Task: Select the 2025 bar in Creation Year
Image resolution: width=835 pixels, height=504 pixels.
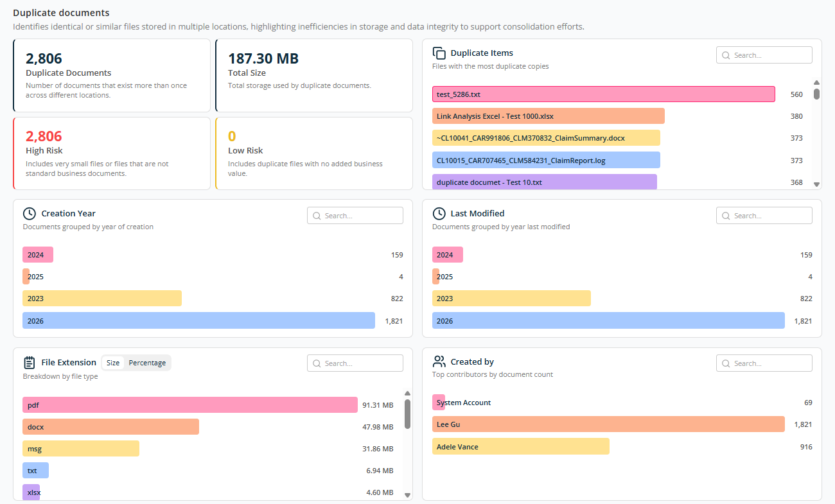Action: click(26, 277)
